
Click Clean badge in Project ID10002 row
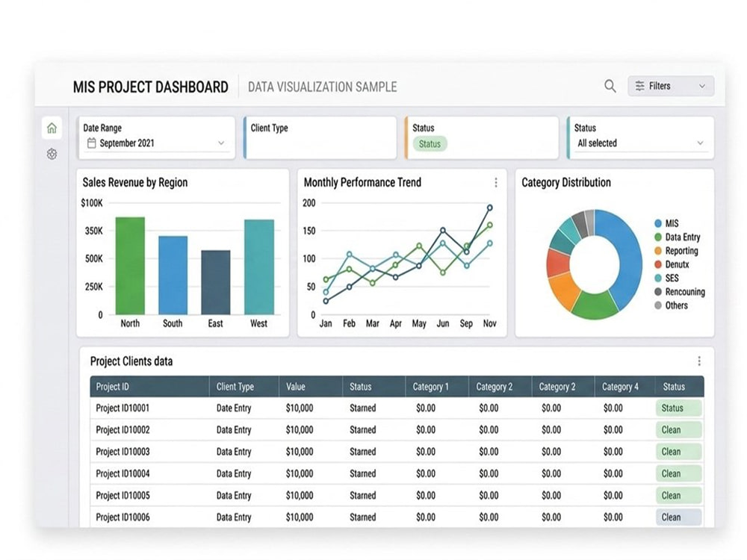(x=678, y=430)
